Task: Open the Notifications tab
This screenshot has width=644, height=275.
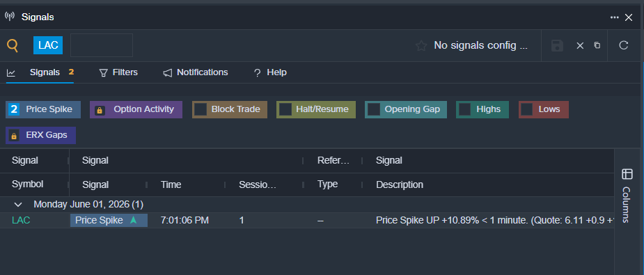Action: pos(196,72)
